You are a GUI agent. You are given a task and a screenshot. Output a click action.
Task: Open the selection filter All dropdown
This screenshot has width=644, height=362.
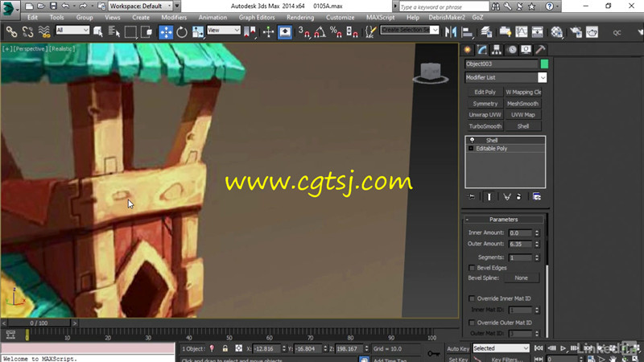point(72,30)
